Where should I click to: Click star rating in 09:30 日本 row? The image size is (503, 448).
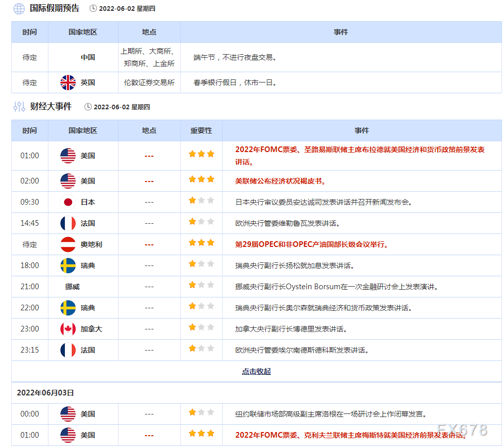202,201
